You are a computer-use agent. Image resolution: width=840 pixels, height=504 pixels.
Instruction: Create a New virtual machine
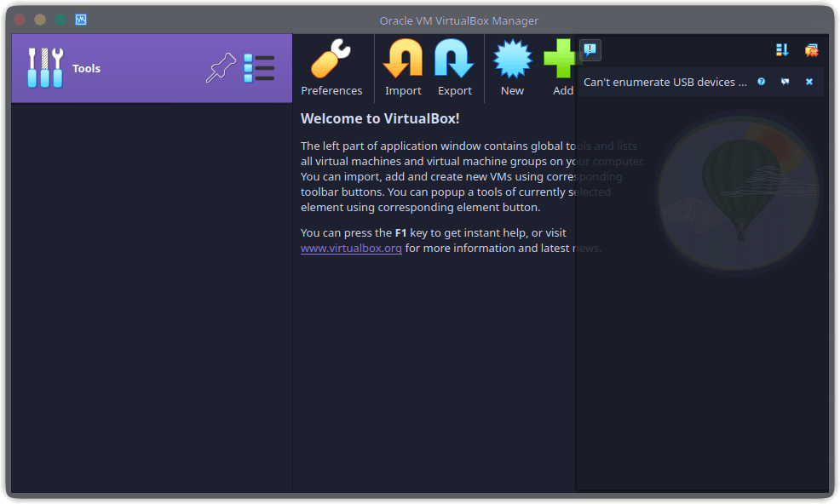pyautogui.click(x=512, y=67)
